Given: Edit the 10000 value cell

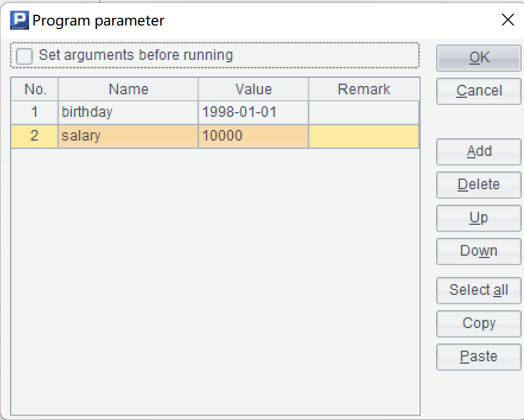Looking at the screenshot, I should coord(253,136).
